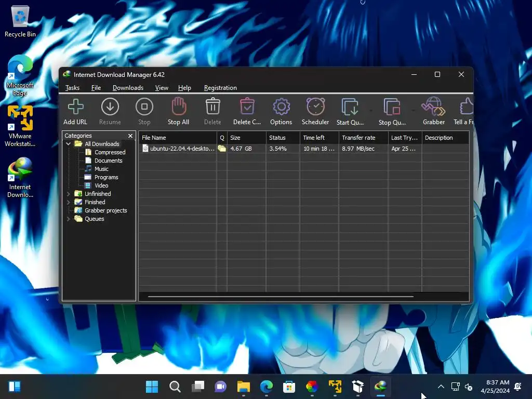The image size is (532, 399).
Task: Expand the Finished tree node
Action: pyautogui.click(x=68, y=202)
